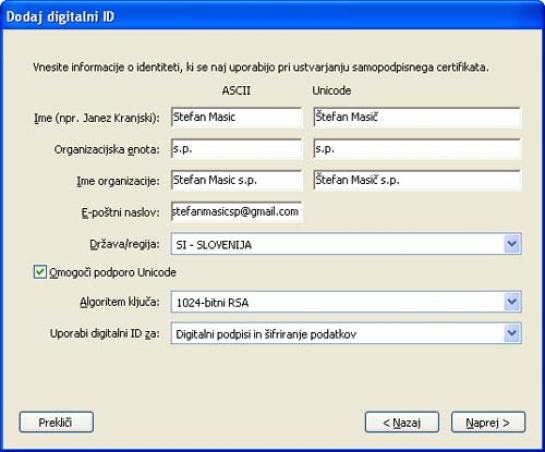Click the Dodaj digitalni ID title bar
The width and height of the screenshot is (545, 452).
coord(272,16)
